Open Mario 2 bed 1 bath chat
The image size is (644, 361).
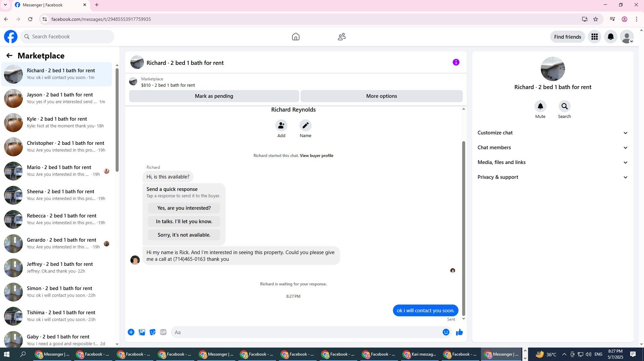57,171
